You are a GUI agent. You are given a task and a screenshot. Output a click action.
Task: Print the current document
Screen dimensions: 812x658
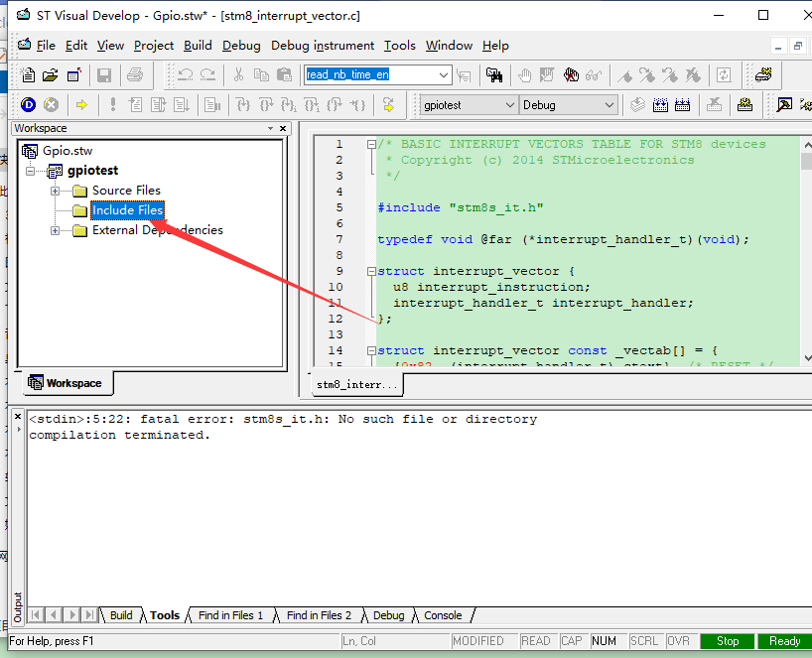pos(135,75)
